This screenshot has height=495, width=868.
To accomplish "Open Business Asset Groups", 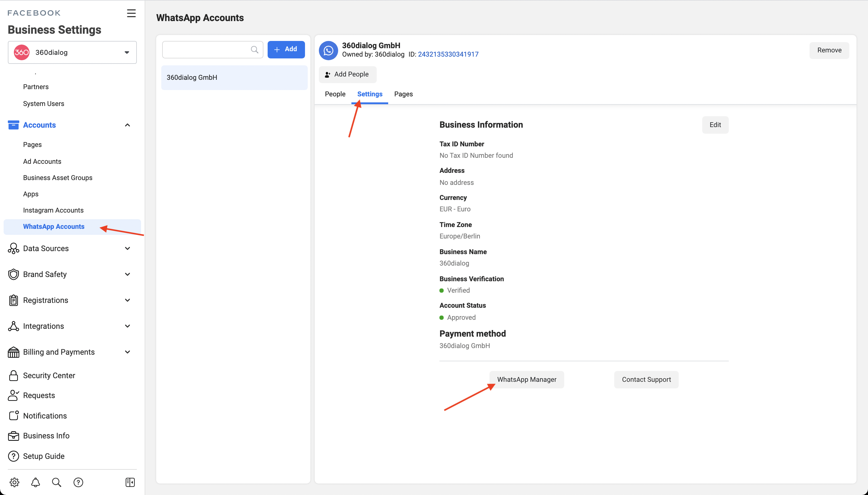I will [58, 178].
